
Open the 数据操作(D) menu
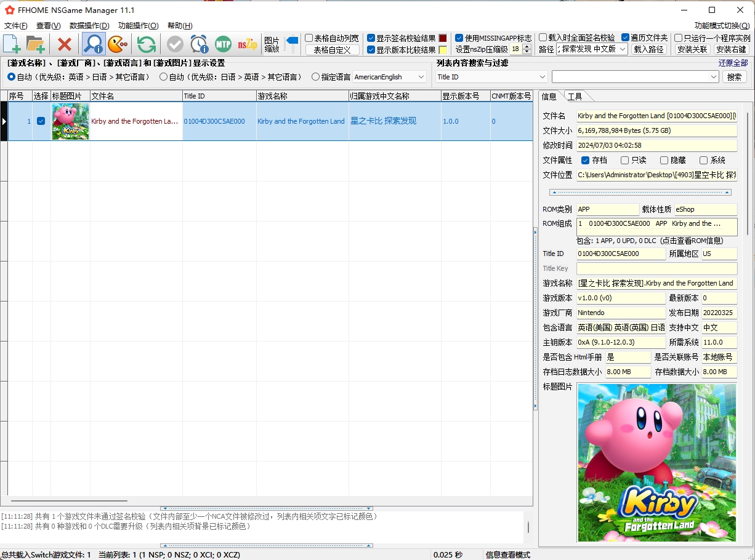tap(89, 26)
